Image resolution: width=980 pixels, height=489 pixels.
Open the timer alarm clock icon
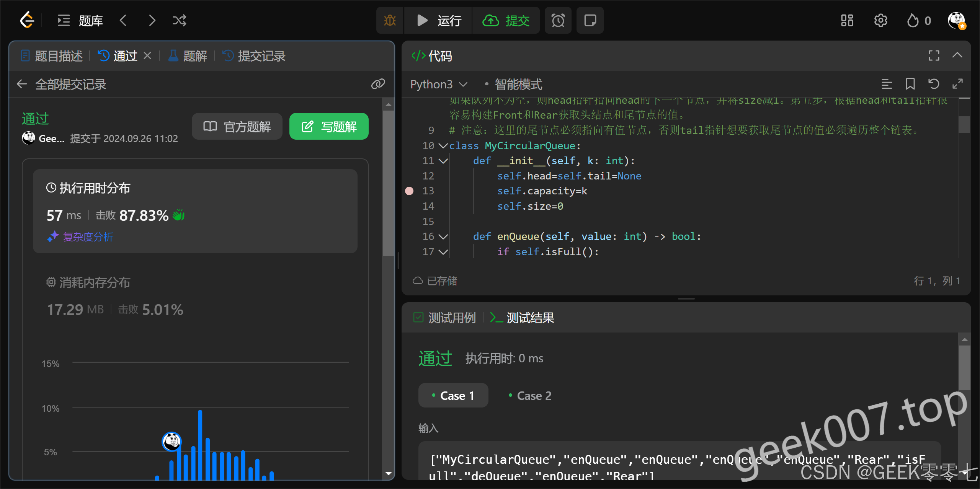coord(558,20)
